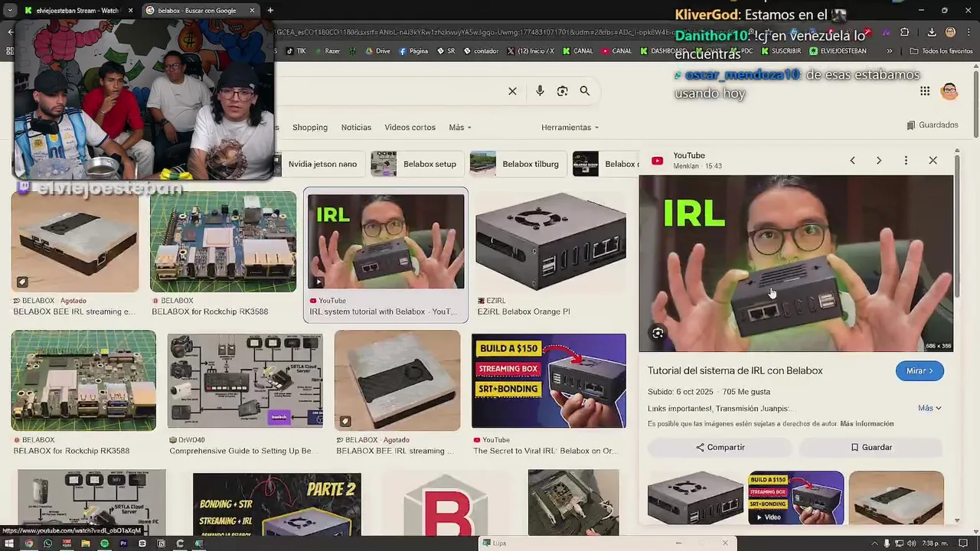The width and height of the screenshot is (980, 551).
Task: Open a new browser tab
Action: coord(270,10)
